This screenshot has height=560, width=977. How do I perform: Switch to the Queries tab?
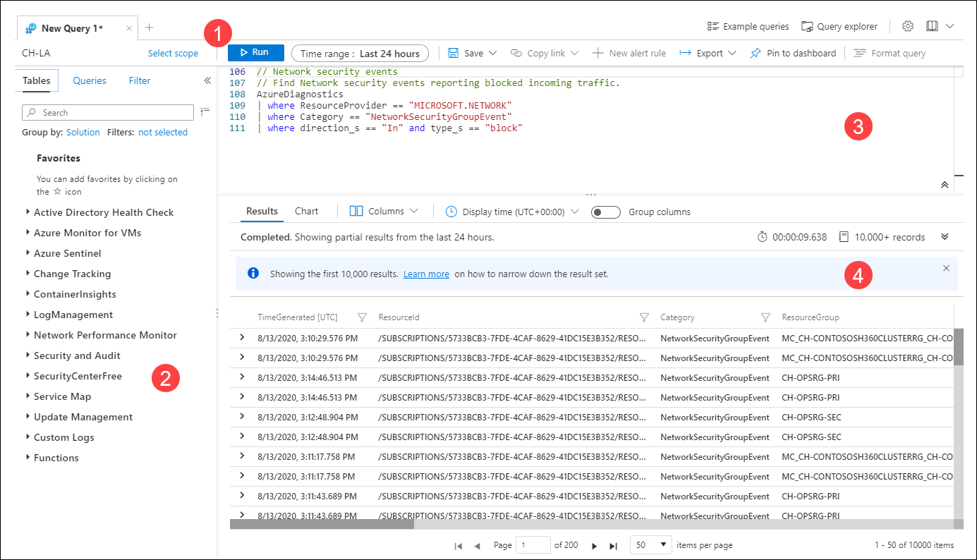90,80
